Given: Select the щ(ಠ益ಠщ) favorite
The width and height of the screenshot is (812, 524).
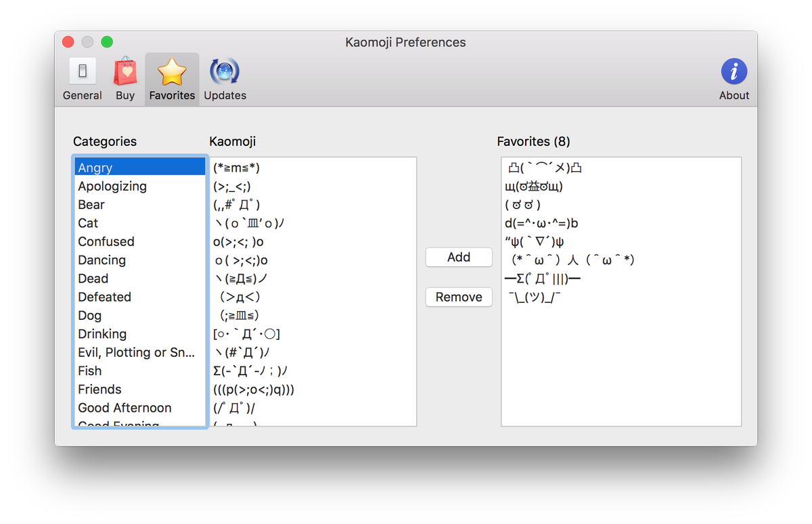Looking at the screenshot, I should tap(621, 186).
